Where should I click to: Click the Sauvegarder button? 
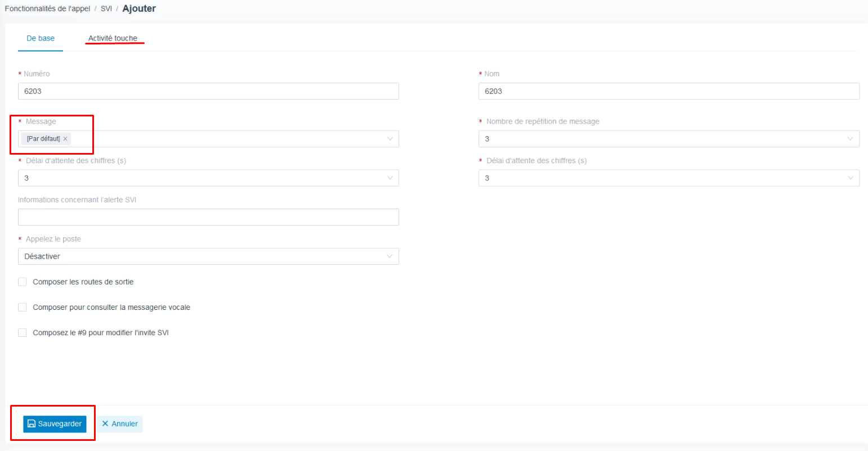coord(55,424)
